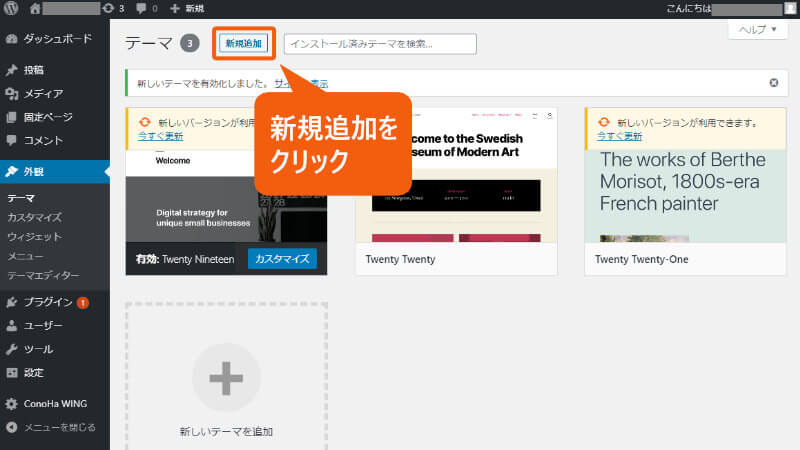This screenshot has height=450, width=800.
Task: Click the プラグイン plug icon
Action: (x=11, y=303)
